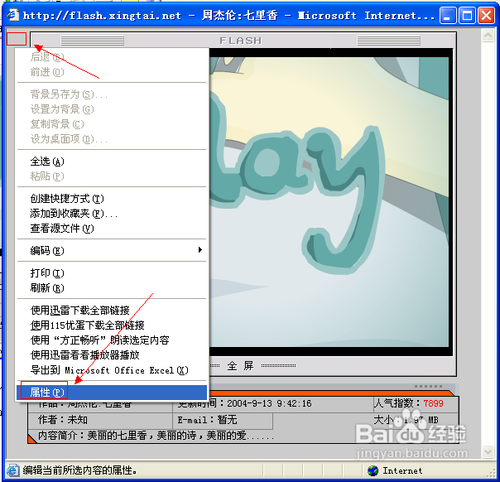Maximize the Internet Explorer window
This screenshot has height=482, width=500.
pos(467,15)
